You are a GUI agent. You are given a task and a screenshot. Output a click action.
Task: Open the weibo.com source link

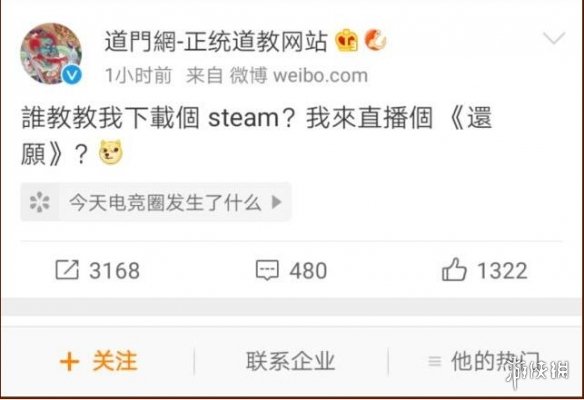320,76
